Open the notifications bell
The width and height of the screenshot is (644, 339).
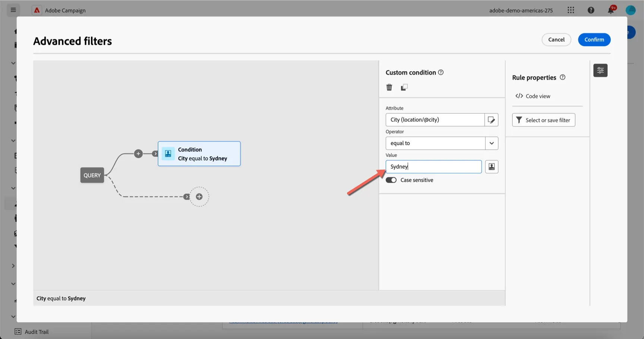(x=611, y=10)
